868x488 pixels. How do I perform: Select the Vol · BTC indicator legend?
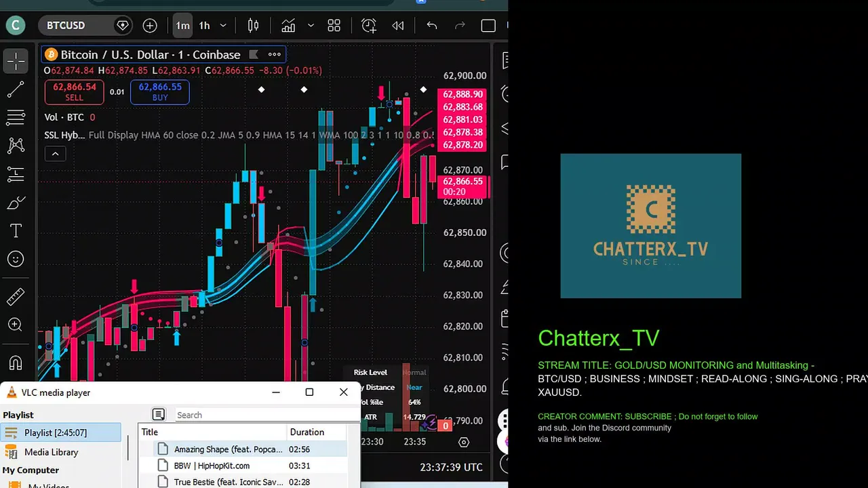(64, 117)
